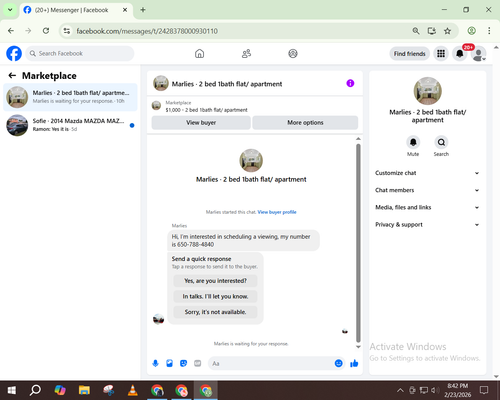Select the Sofie 2014 Mazda conversation
The image size is (500, 400).
pyautogui.click(x=70, y=125)
